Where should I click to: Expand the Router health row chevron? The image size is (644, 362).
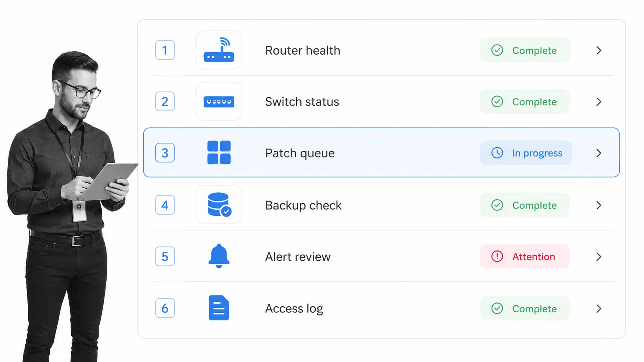click(599, 50)
